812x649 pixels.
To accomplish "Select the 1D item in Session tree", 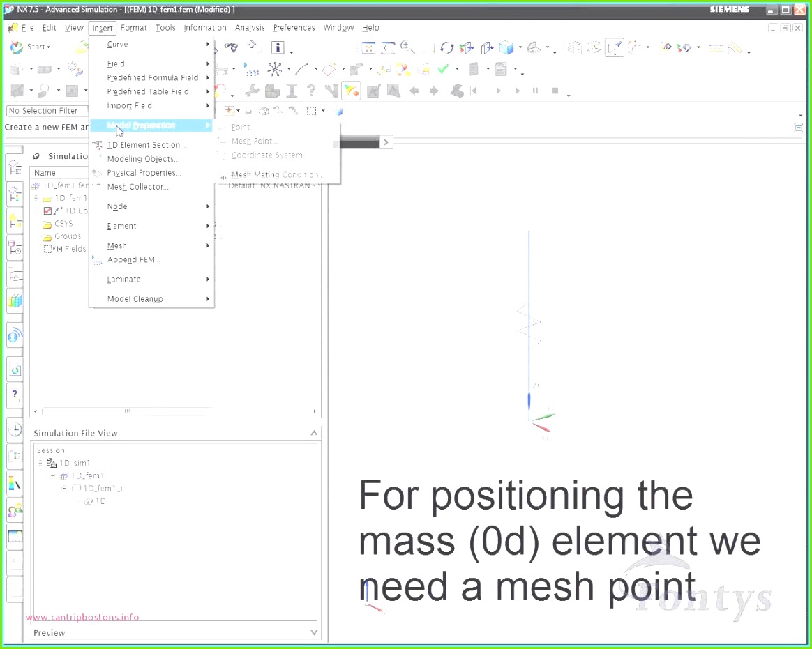I will click(100, 501).
